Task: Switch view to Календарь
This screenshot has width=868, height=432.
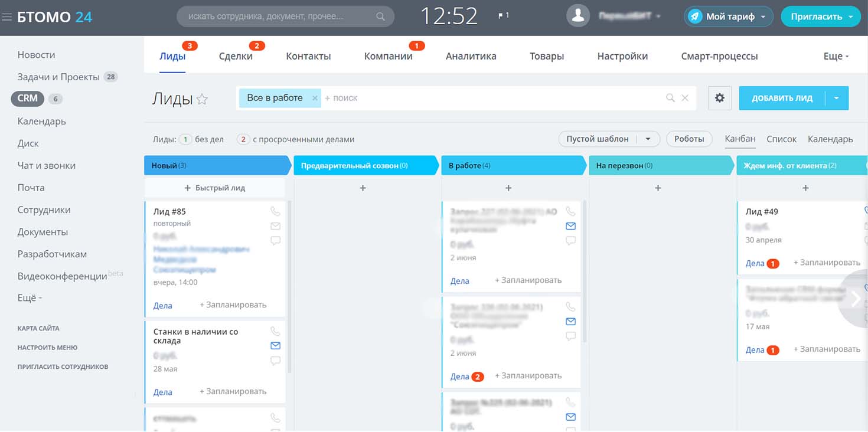Action: click(830, 139)
